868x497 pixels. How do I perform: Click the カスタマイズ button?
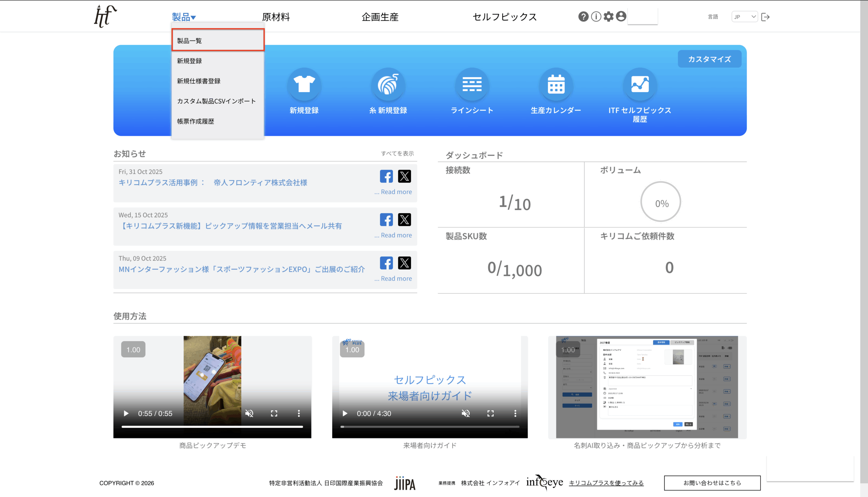click(709, 59)
